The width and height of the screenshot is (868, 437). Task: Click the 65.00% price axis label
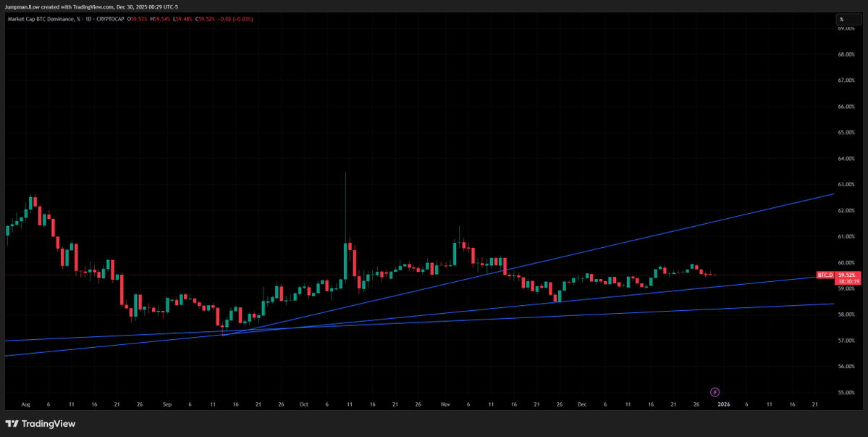point(845,133)
